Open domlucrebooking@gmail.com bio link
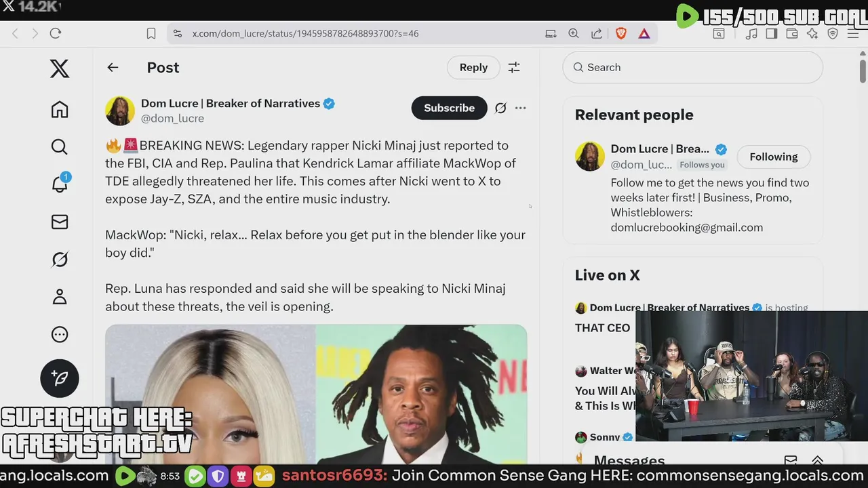868x488 pixels. (687, 227)
